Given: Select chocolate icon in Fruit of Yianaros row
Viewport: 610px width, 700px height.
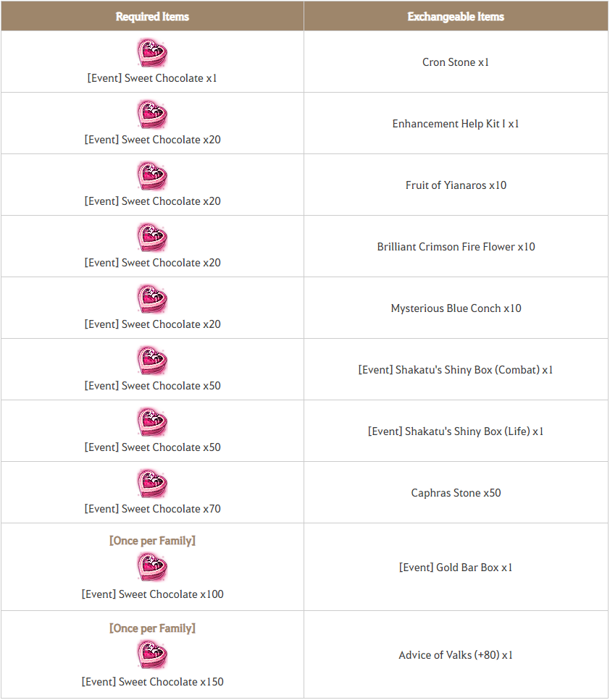Looking at the screenshot, I should (152, 176).
